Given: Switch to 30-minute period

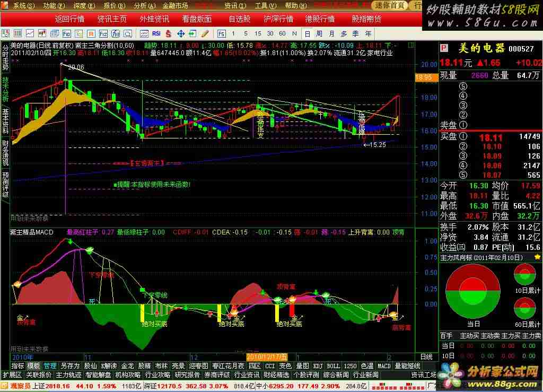Looking at the screenshot, I should click(x=270, y=33).
